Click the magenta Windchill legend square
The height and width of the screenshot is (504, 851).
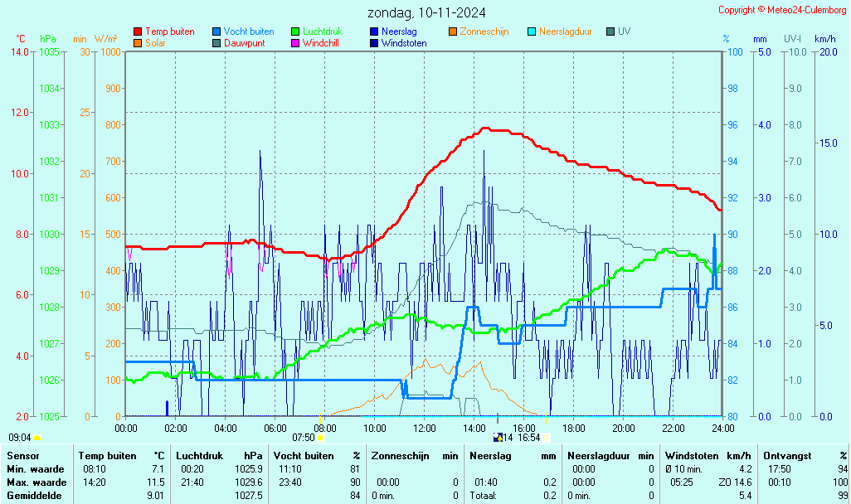tap(295, 43)
